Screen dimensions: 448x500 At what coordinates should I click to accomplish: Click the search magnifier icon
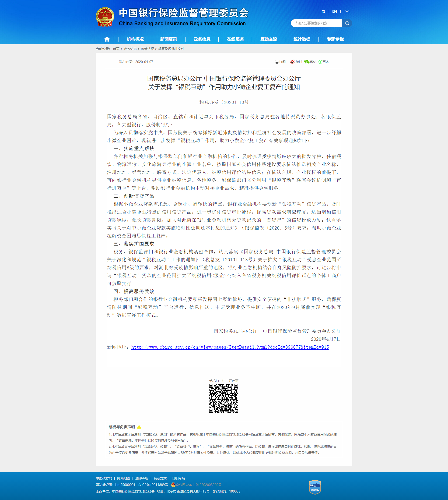347,23
